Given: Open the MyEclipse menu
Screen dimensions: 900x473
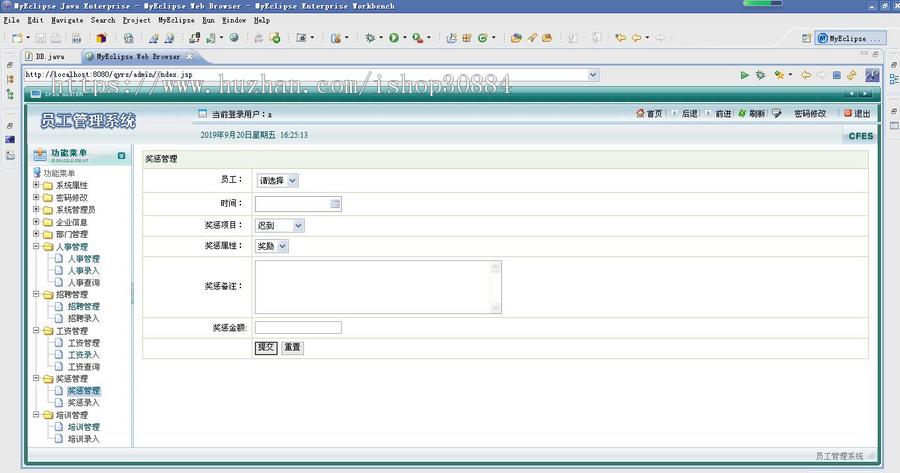Looking at the screenshot, I should click(x=176, y=20).
